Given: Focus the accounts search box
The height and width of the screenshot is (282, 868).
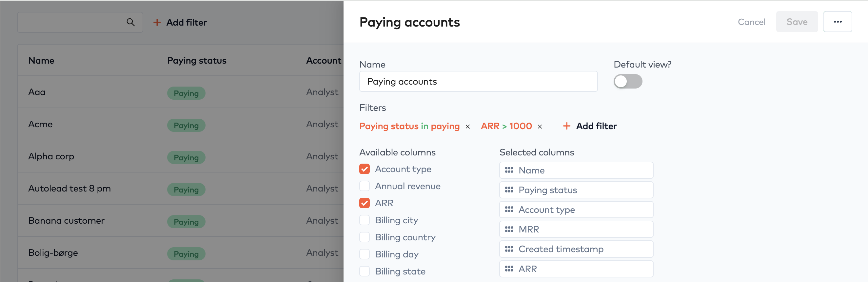Looking at the screenshot, I should (x=80, y=22).
